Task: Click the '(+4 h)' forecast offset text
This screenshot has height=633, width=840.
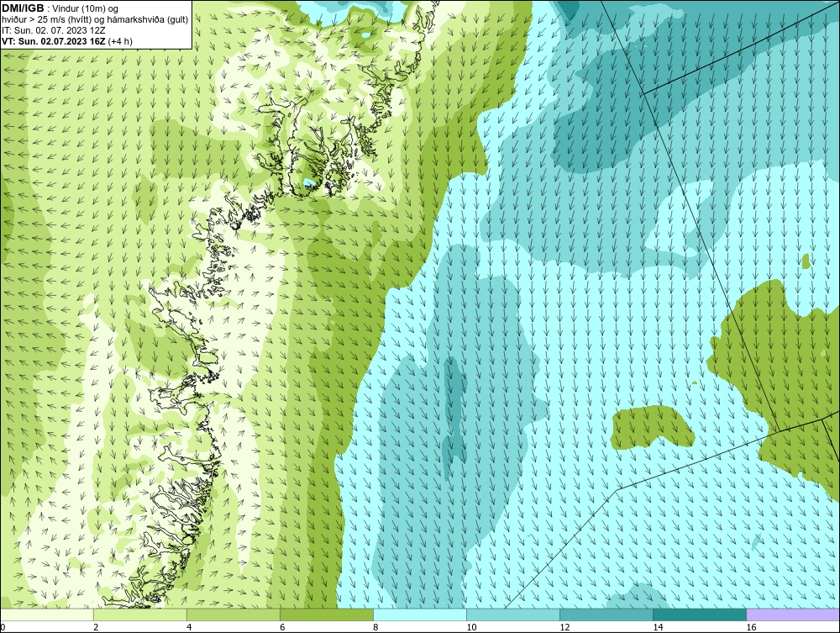Action: (120, 41)
